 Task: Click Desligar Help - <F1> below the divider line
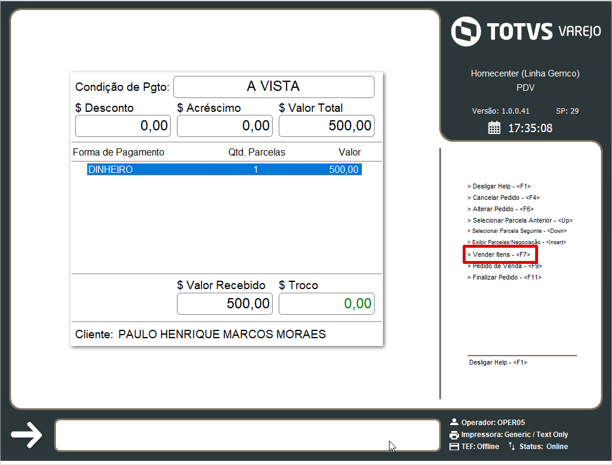coord(498,362)
